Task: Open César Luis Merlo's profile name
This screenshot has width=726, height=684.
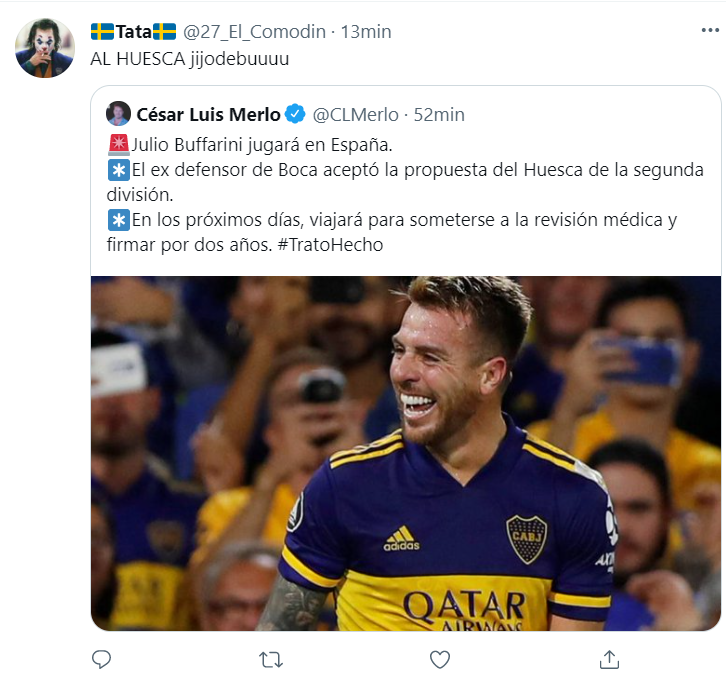Action: click(x=208, y=114)
